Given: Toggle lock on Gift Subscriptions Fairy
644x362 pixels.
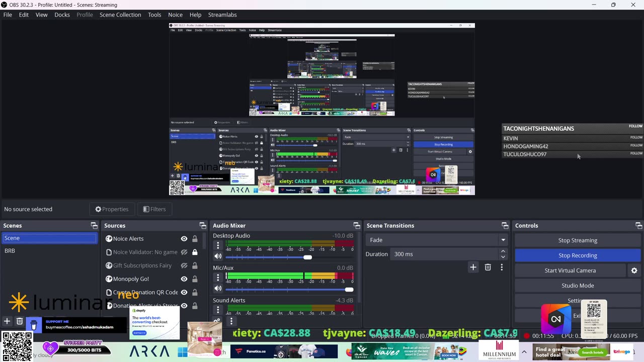Looking at the screenshot, I should click(x=195, y=265).
